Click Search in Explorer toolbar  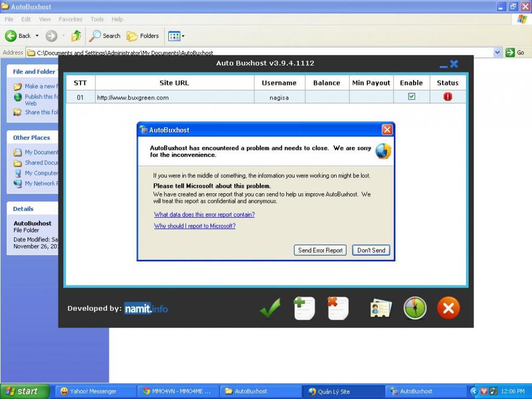click(105, 36)
